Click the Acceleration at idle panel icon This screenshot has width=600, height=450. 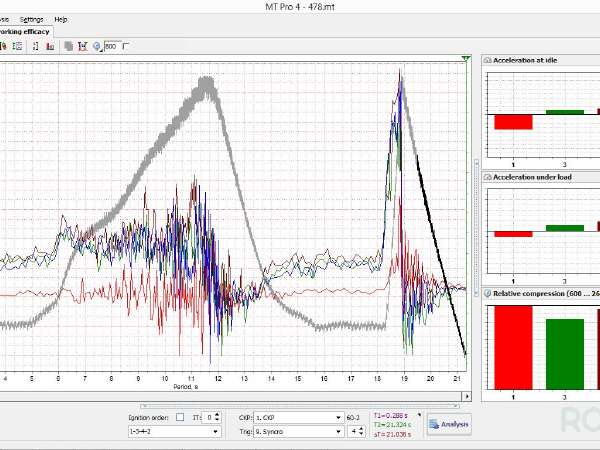(487, 60)
